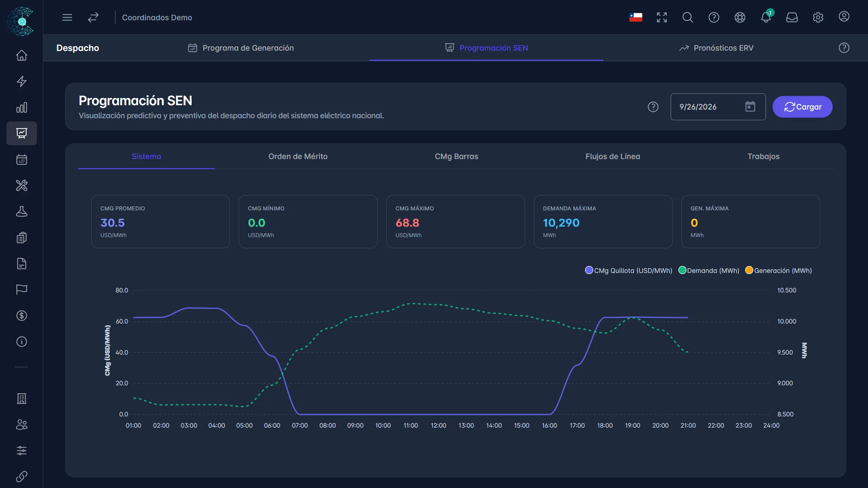The image size is (868, 488).
Task: Open the info circle sidebar icon
Action: 22,342
